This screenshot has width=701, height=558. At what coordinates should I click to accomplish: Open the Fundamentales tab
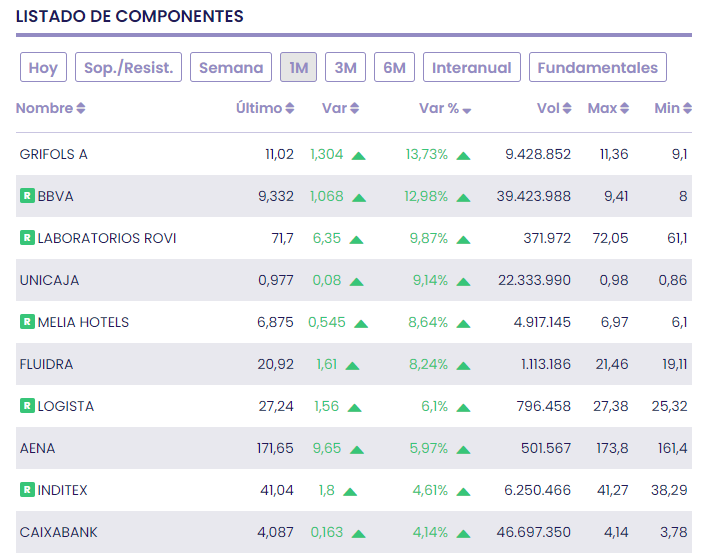(x=597, y=68)
